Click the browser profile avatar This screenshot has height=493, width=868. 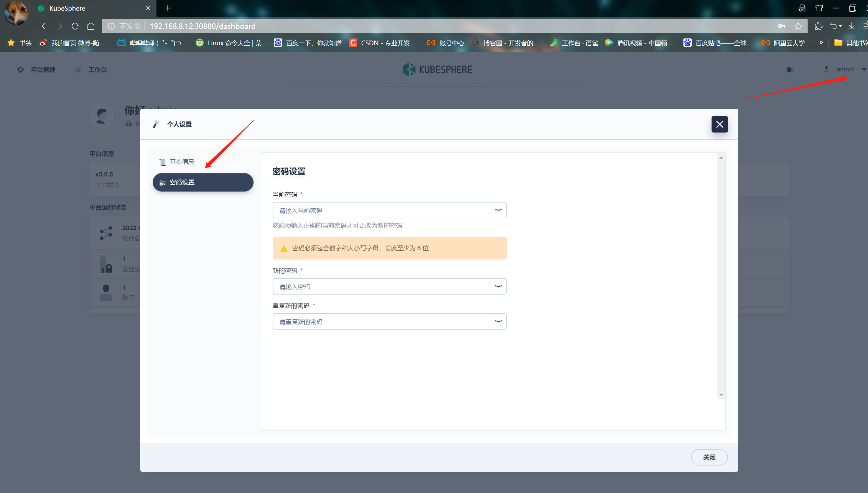click(16, 13)
